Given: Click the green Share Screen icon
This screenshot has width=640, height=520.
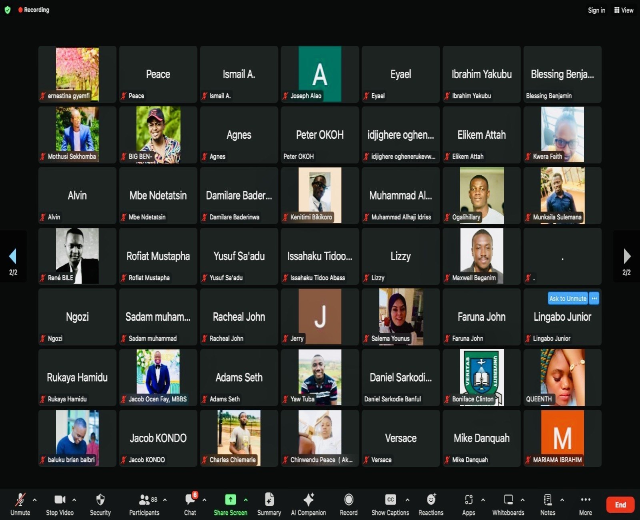Looking at the screenshot, I should click(x=230, y=499).
